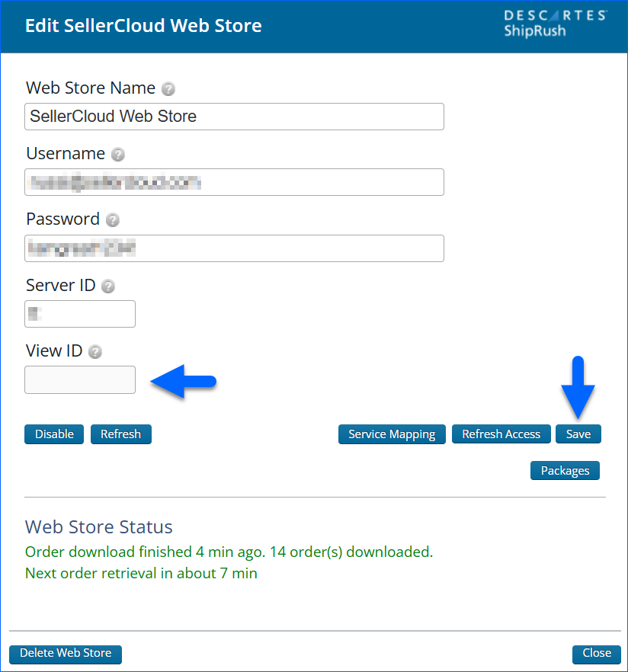
Task: Click the Server ID help icon
Action: [108, 286]
